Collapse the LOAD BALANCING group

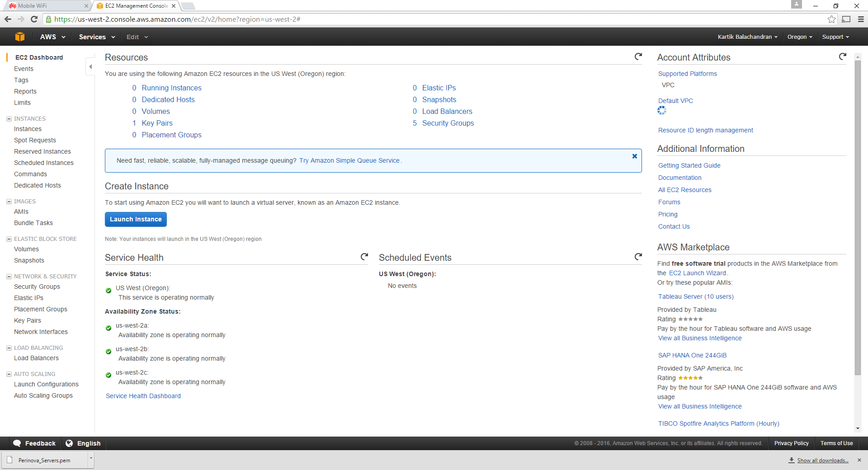9,348
